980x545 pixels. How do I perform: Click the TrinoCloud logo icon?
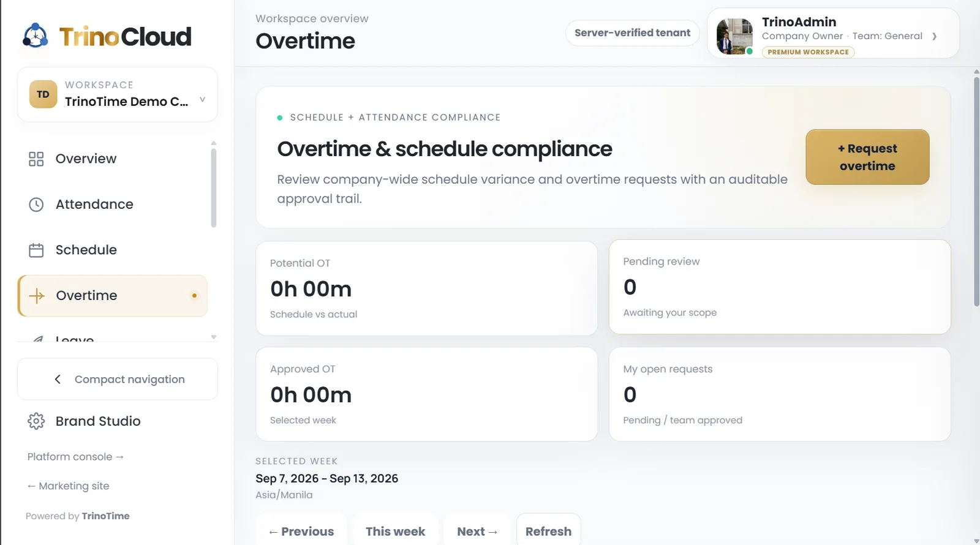click(36, 36)
